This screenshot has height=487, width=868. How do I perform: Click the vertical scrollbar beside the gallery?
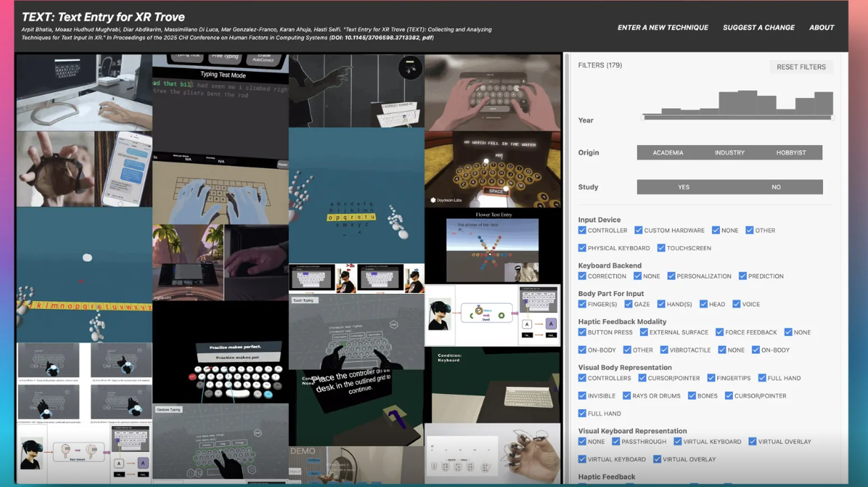pos(566,268)
